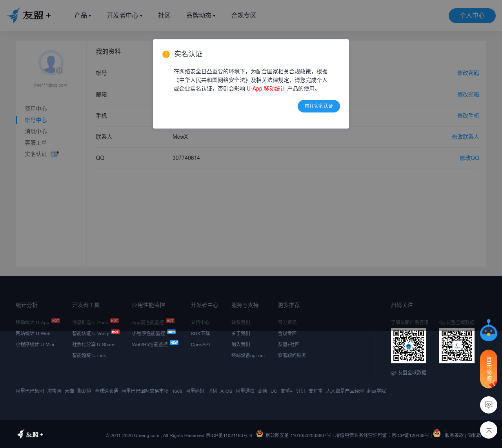Open 官方资讯 footer link
The width and height of the screenshot is (502, 448).
287,322
